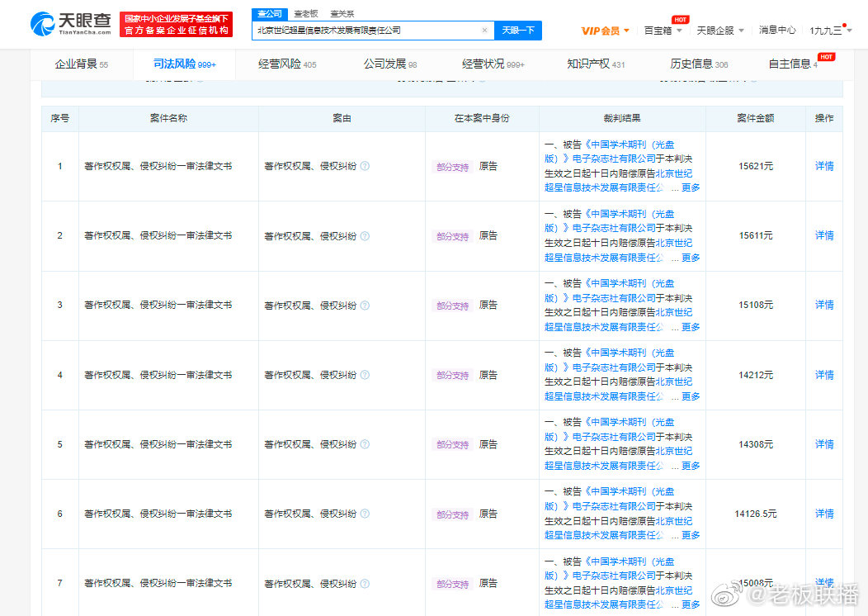Expand 更多 in row 3 verdict result

pyautogui.click(x=691, y=327)
